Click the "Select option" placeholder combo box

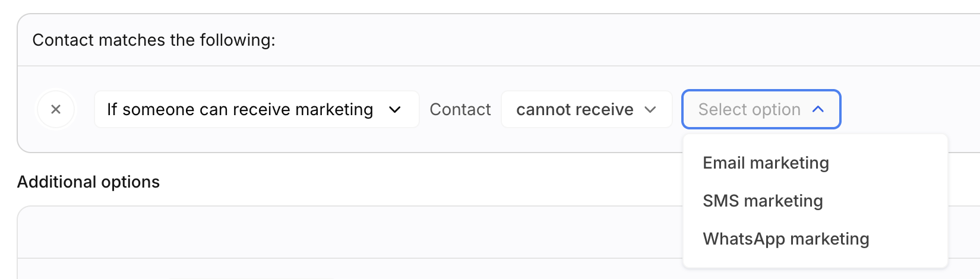point(749,109)
